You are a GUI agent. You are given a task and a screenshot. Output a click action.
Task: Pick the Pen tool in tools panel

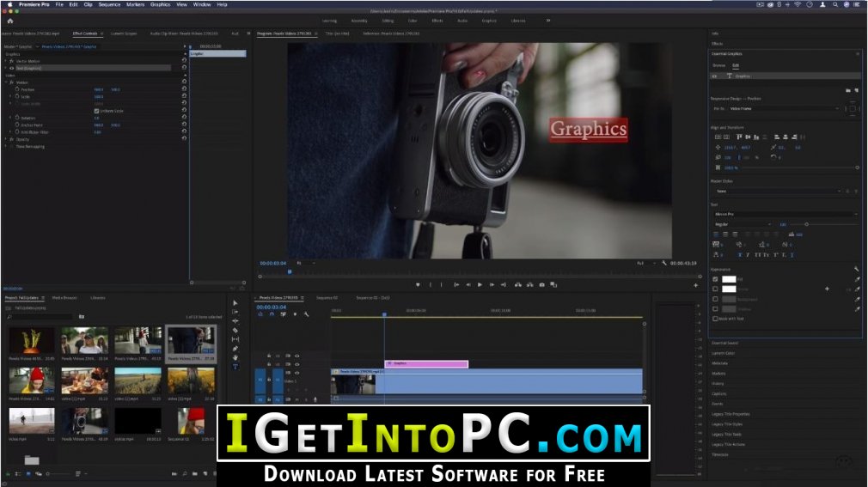[235, 349]
